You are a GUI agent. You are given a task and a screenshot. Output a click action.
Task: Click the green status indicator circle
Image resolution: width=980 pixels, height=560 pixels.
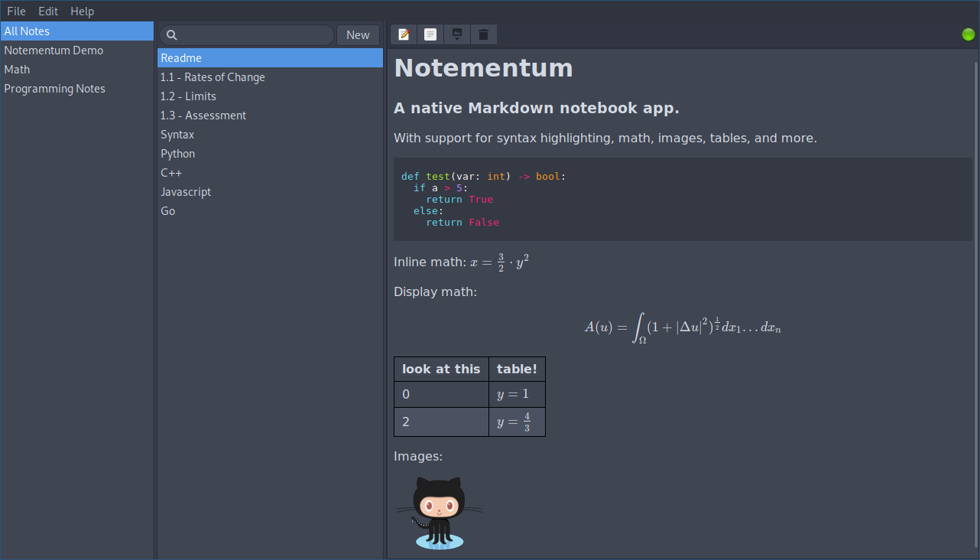[969, 34]
